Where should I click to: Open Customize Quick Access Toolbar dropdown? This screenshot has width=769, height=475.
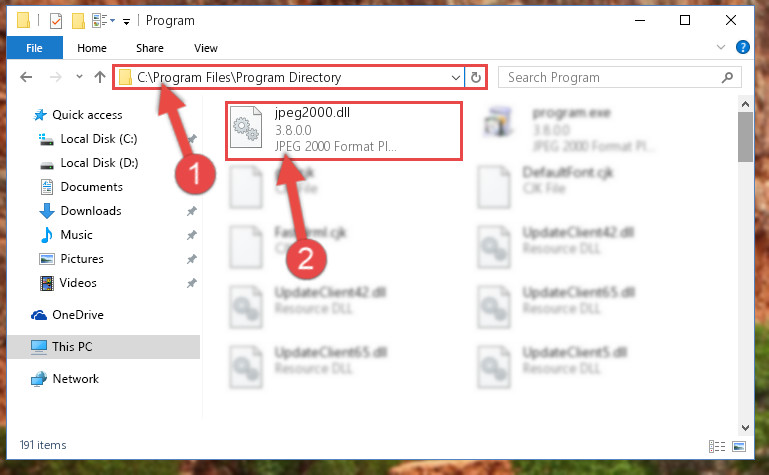pyautogui.click(x=127, y=21)
